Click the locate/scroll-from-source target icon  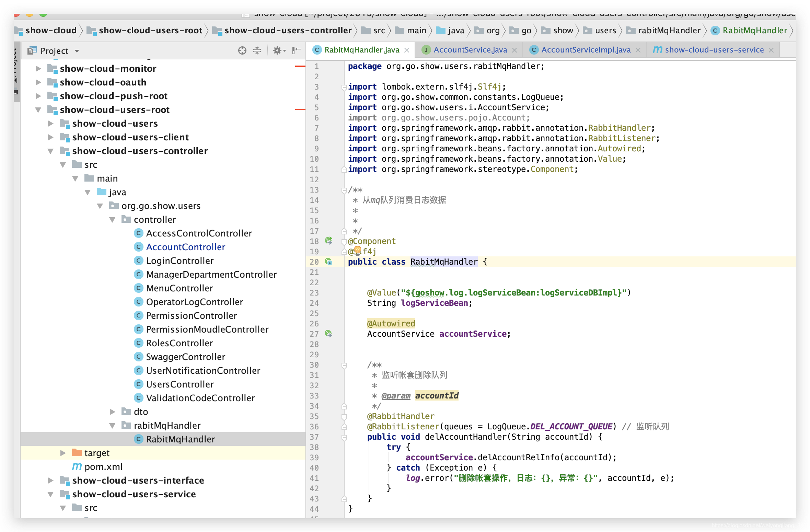(x=242, y=51)
